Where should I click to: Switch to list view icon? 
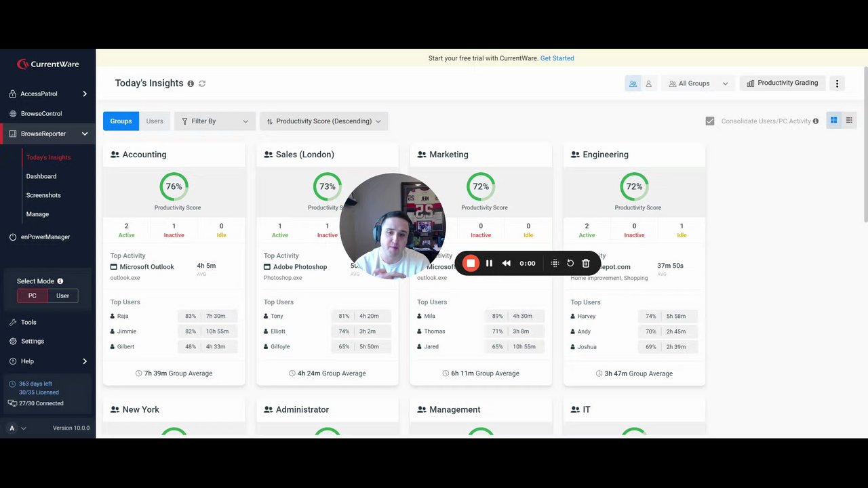pos(849,121)
